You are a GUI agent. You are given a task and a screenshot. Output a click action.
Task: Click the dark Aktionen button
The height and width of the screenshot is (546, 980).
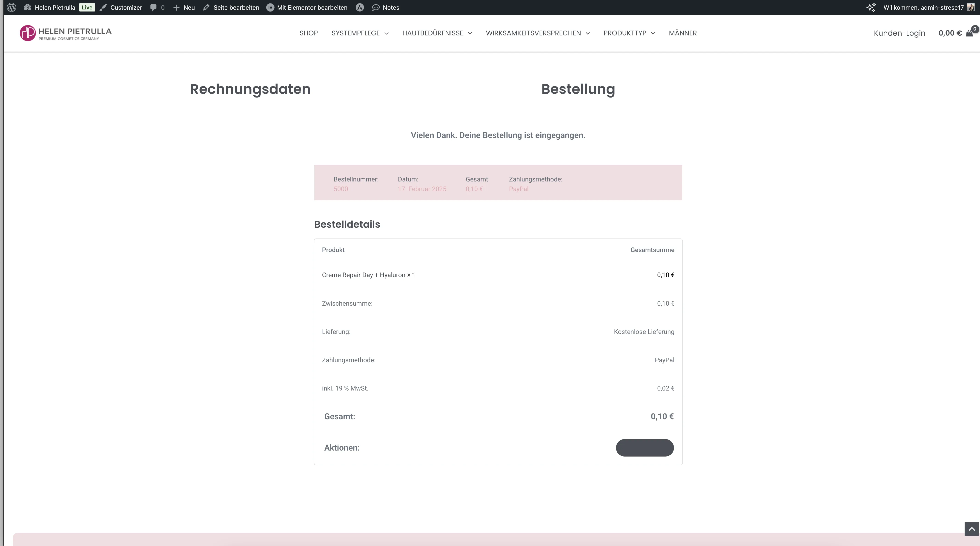[645, 448]
